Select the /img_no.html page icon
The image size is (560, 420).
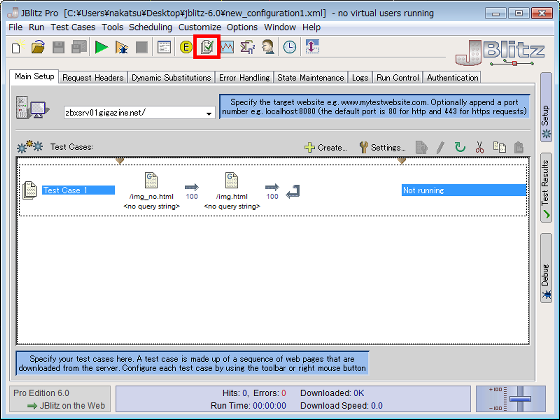(151, 180)
